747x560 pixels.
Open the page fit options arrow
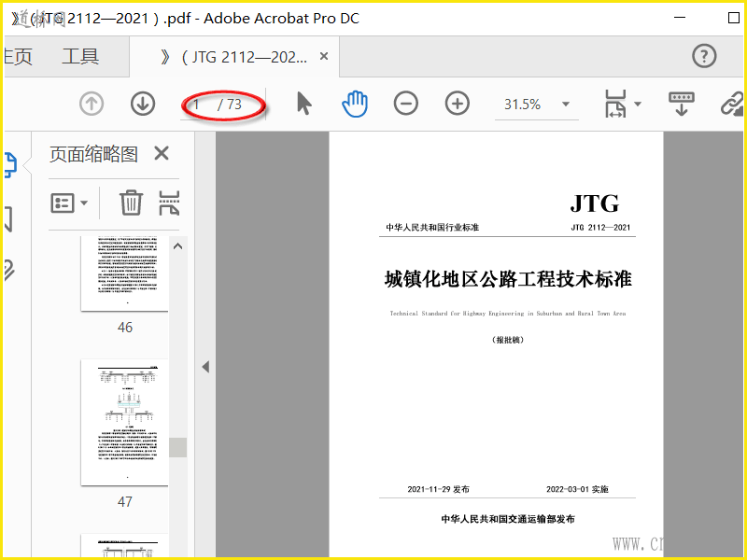point(638,104)
